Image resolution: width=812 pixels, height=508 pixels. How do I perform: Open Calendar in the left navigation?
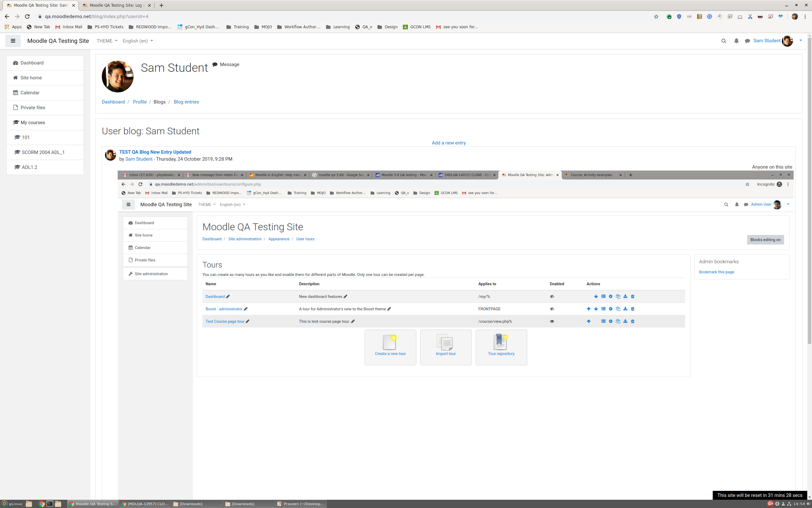(x=45, y=93)
